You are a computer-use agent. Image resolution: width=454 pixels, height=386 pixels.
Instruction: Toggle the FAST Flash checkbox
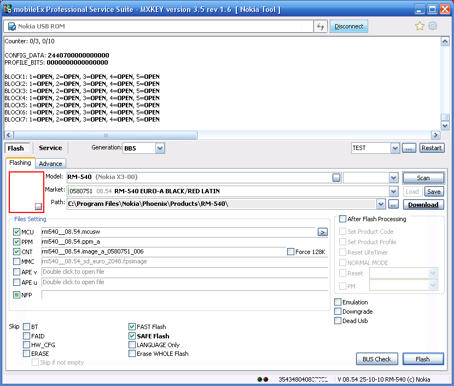tap(132, 327)
